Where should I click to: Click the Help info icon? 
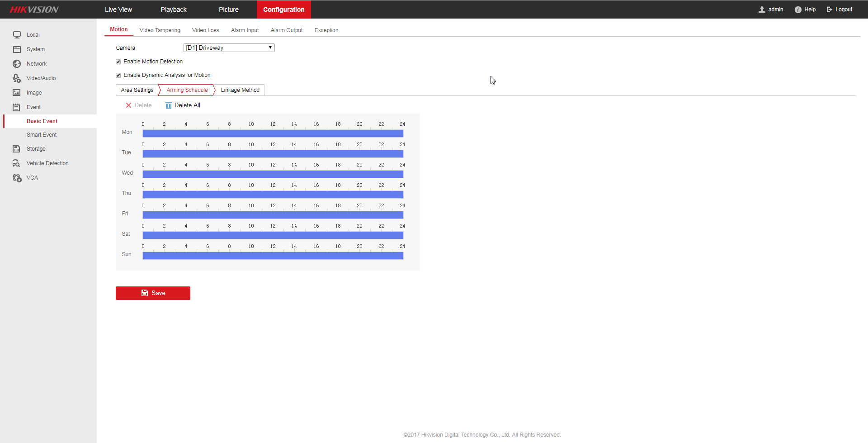tap(798, 10)
